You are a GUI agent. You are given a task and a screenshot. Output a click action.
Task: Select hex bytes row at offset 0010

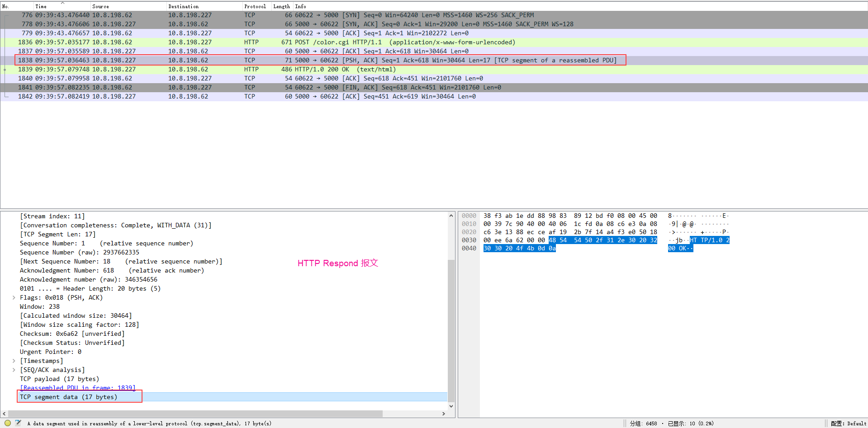[x=570, y=224]
